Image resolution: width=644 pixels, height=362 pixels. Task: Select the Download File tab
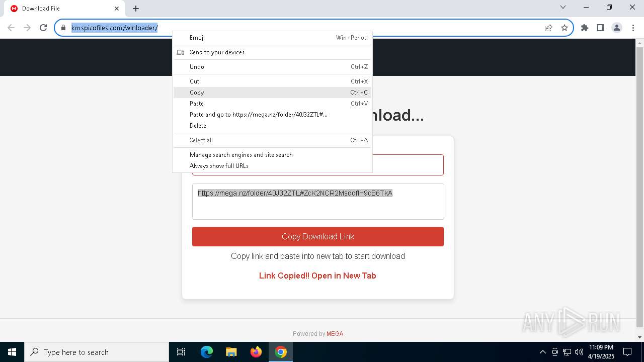pyautogui.click(x=64, y=9)
